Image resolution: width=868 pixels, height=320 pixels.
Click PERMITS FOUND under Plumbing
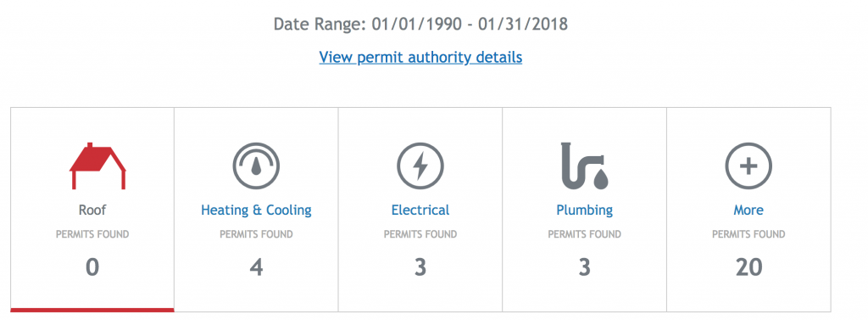tap(585, 234)
